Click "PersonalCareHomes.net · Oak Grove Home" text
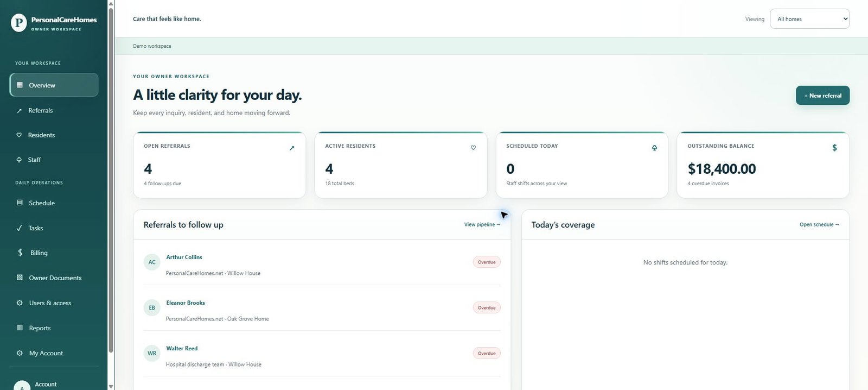Viewport: 868px width, 390px height. click(x=218, y=319)
